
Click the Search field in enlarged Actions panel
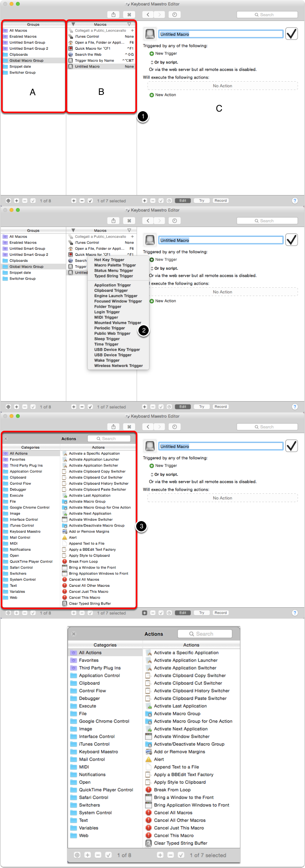pos(205,634)
